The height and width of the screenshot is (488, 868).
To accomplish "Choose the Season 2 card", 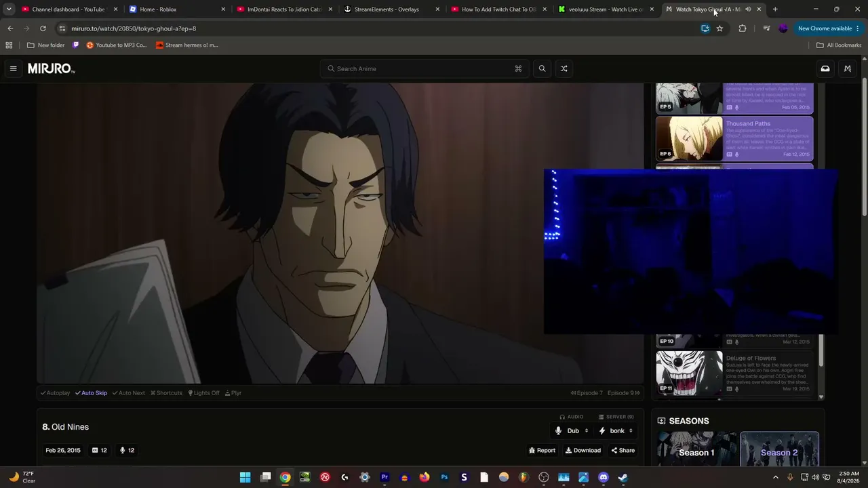I will (779, 449).
